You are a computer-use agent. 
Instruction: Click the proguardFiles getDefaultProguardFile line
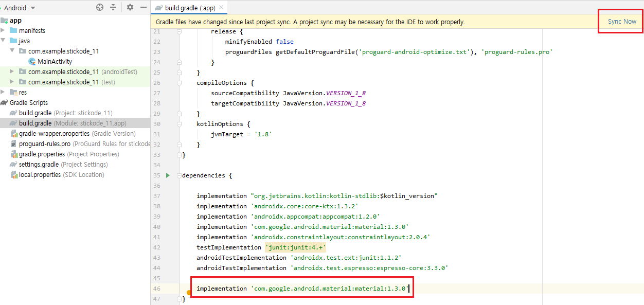(x=388, y=52)
